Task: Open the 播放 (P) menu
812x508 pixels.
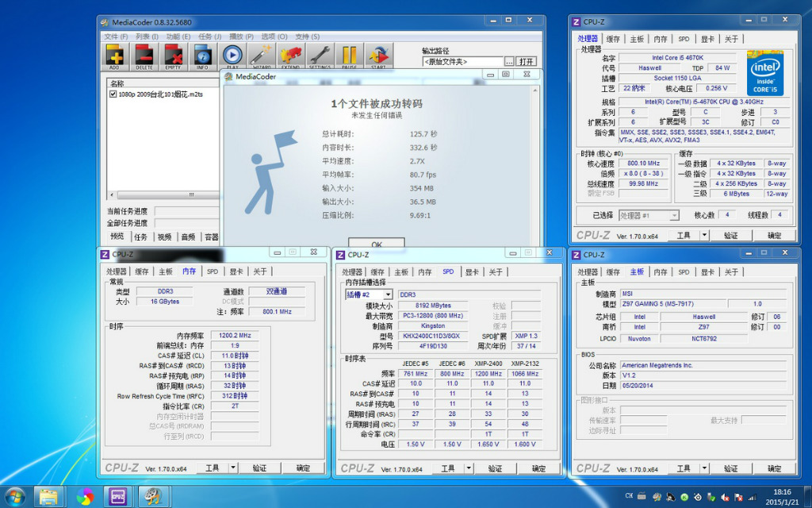Action: (x=241, y=37)
